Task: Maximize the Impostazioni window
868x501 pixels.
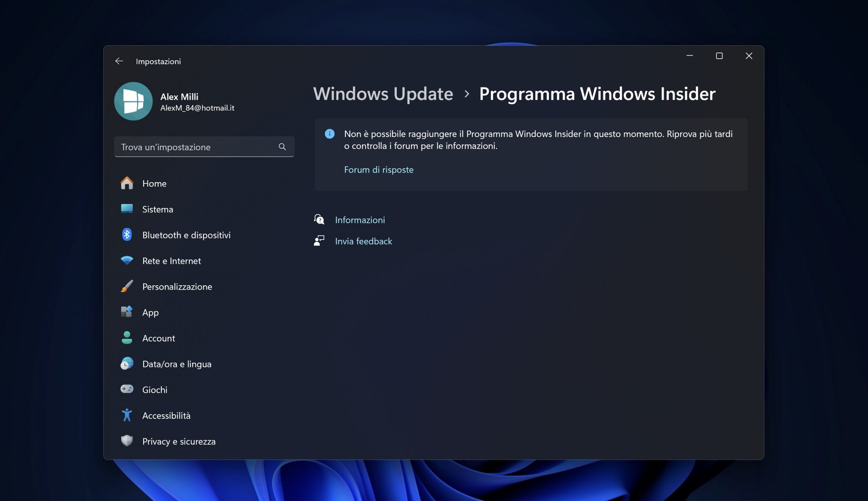Action: coord(719,56)
